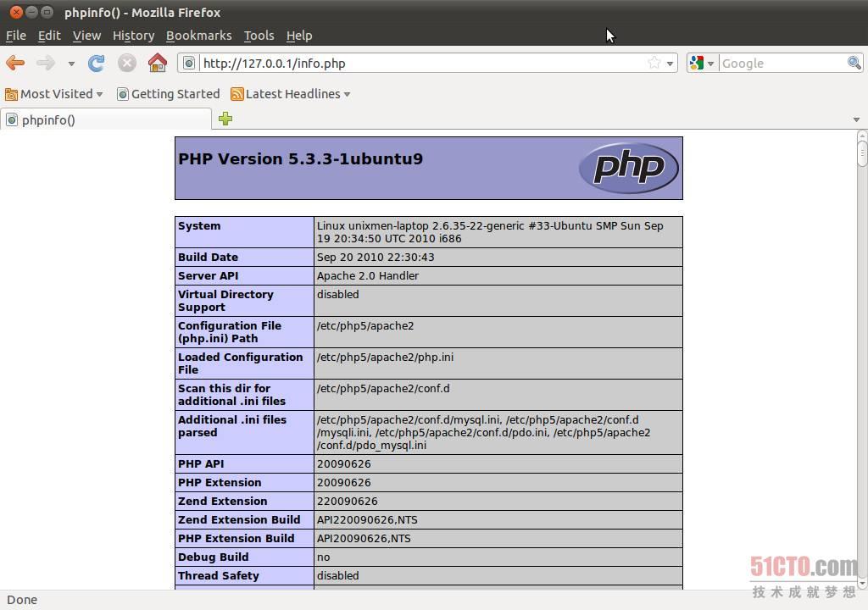868x610 pixels.
Task: Click the /etc/php5/apache2/php.ini value
Action: tap(386, 357)
